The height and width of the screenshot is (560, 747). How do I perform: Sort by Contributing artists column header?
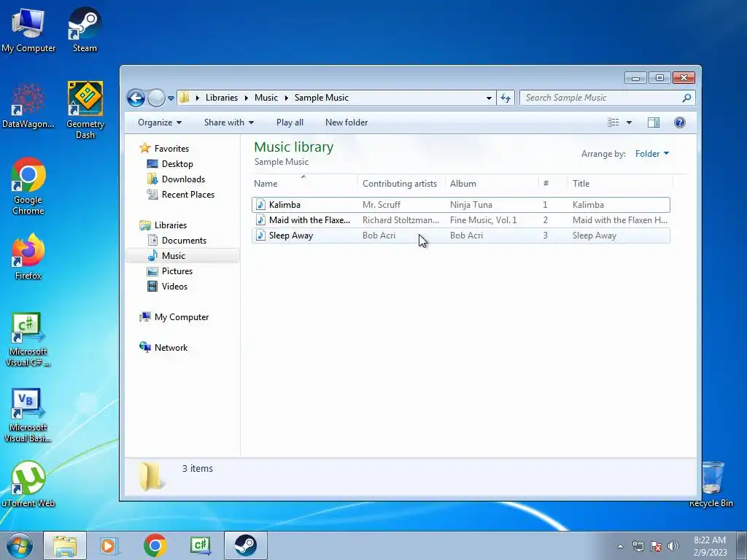pos(401,183)
